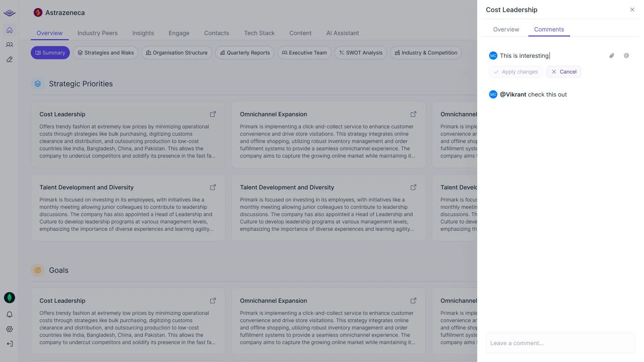
Task: Open the Tech Stack tab
Action: pos(259,33)
